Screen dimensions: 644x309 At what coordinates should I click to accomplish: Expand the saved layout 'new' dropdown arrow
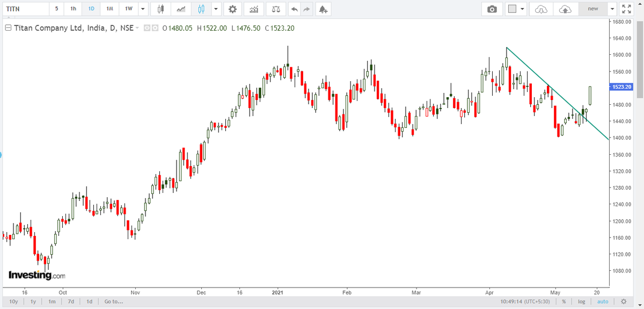(x=612, y=9)
